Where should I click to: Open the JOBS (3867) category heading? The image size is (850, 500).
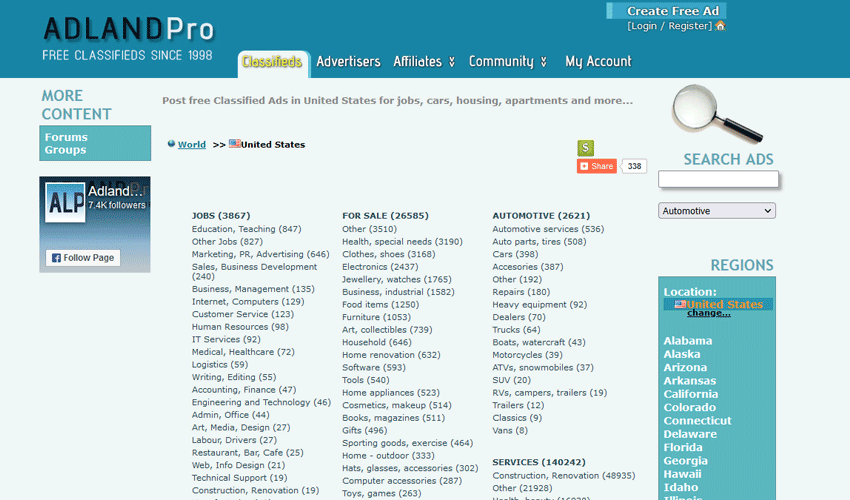[221, 215]
